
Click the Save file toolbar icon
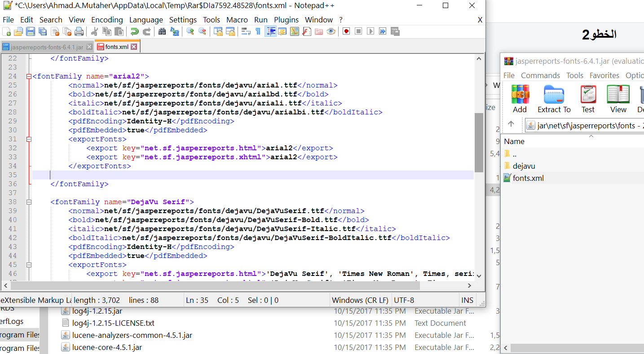(31, 31)
